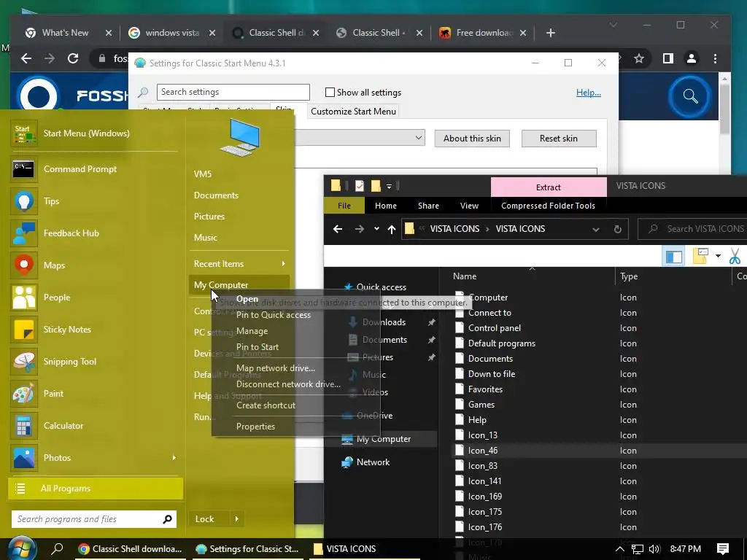Bookmark the page with Chrome star icon
The image size is (747, 560).
pos(639,58)
